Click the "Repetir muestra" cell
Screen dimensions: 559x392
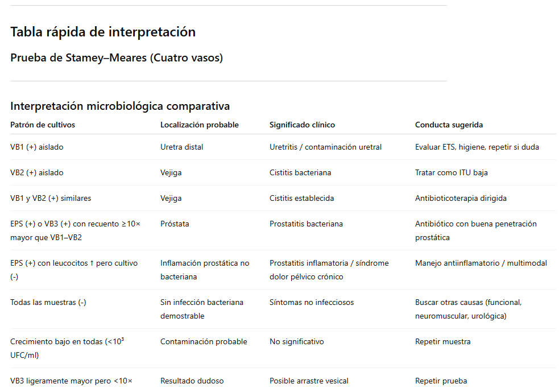coord(443,341)
